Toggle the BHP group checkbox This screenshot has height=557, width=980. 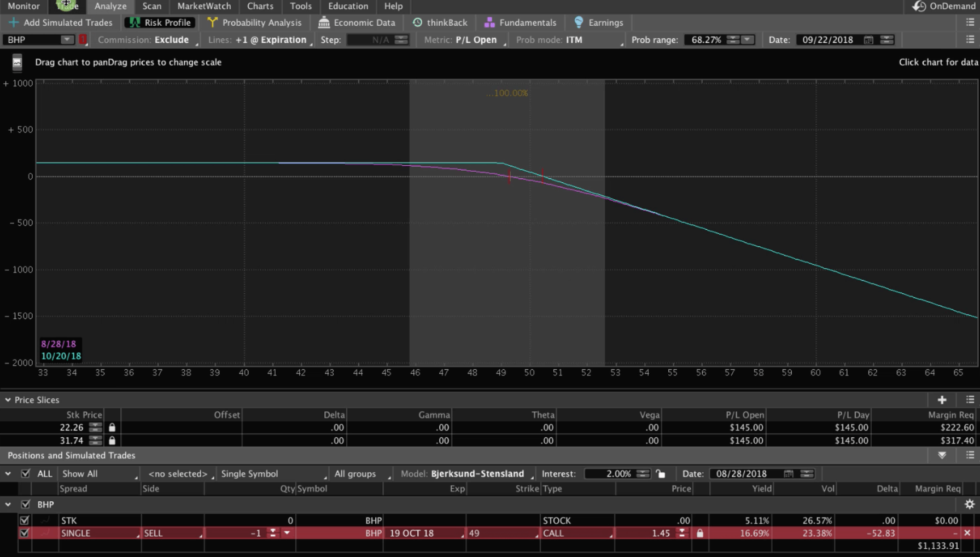coord(25,504)
